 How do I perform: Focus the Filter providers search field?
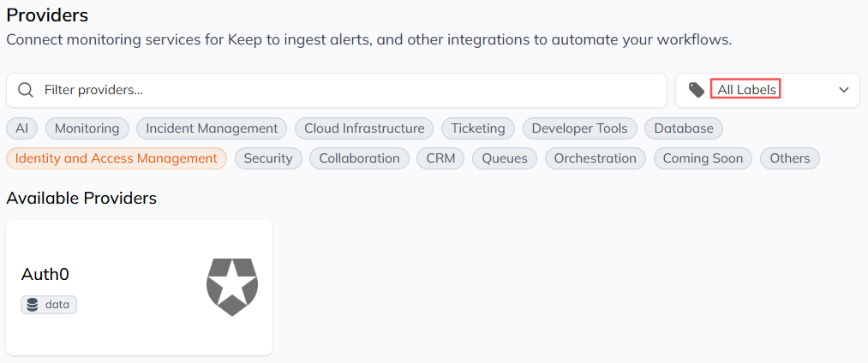coord(337,90)
